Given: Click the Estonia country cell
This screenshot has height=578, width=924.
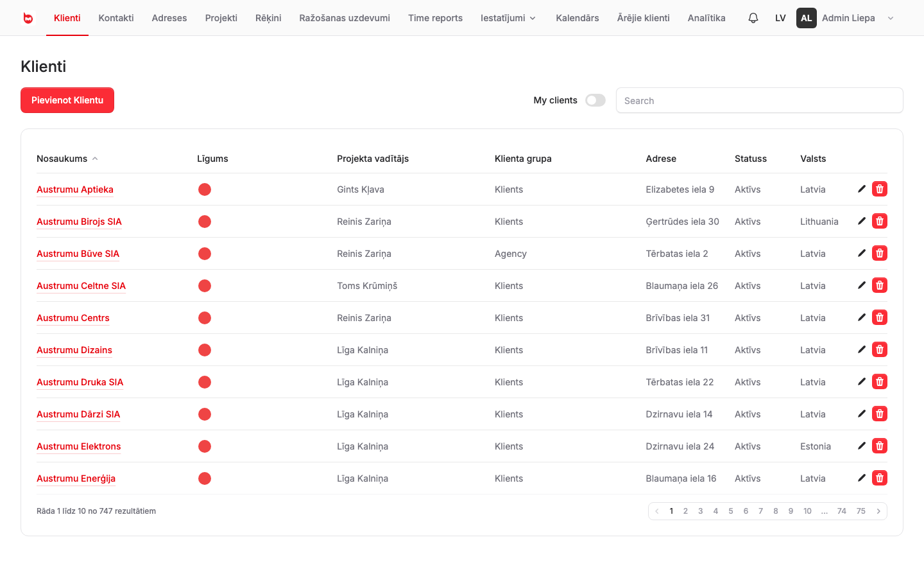Looking at the screenshot, I should click(x=816, y=446).
